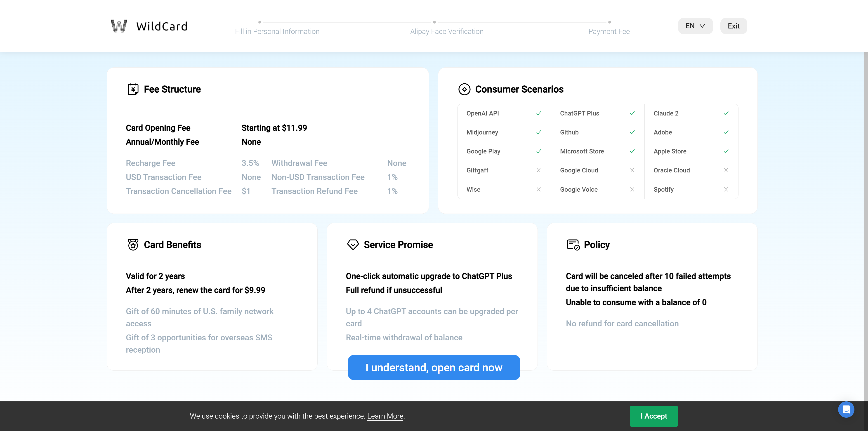Click the Service Promise diamond heart icon

coord(353,245)
